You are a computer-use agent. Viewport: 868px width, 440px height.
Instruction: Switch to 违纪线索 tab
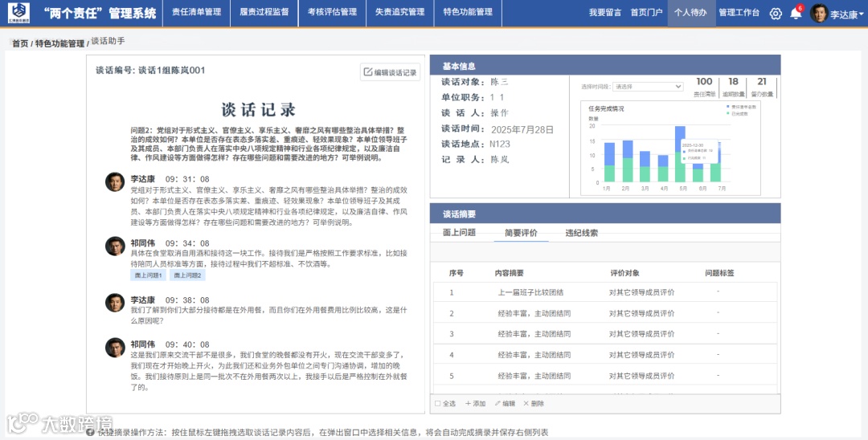(581, 234)
